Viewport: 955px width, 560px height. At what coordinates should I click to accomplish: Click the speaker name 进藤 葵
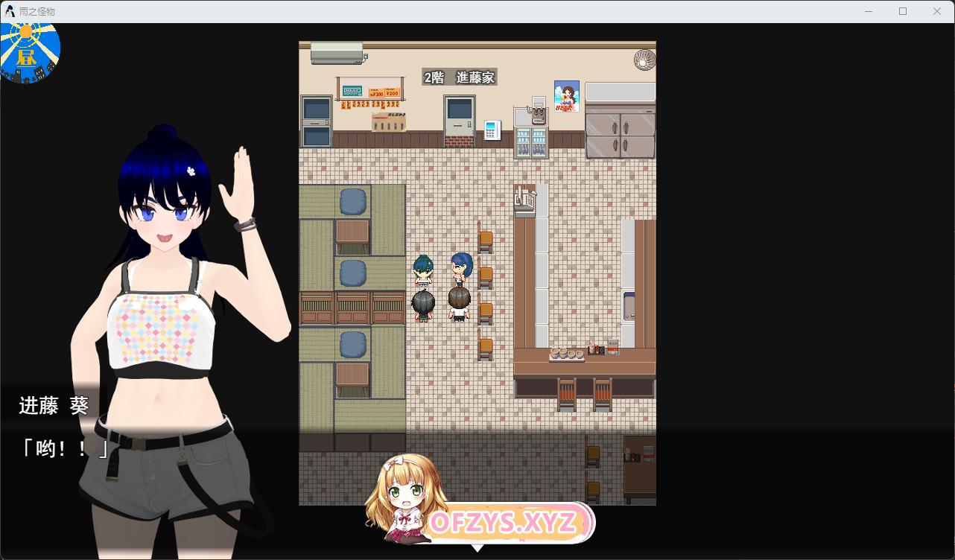tap(54, 406)
